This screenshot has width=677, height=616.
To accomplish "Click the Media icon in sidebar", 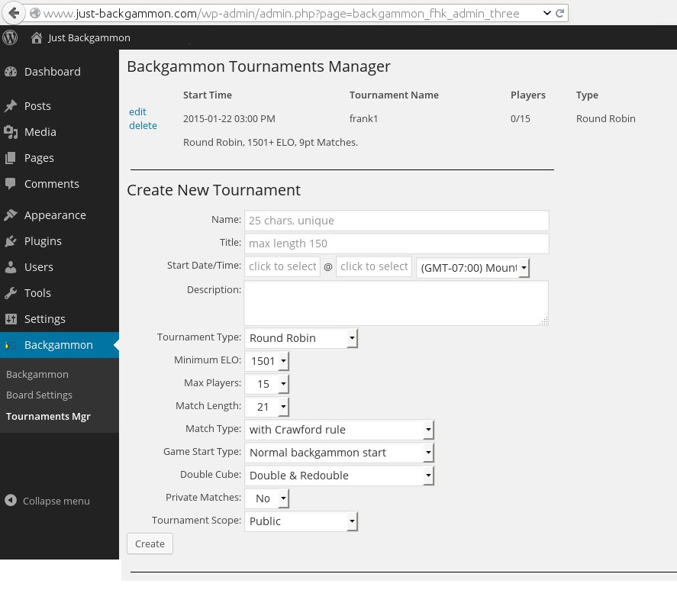I will pos(11,132).
